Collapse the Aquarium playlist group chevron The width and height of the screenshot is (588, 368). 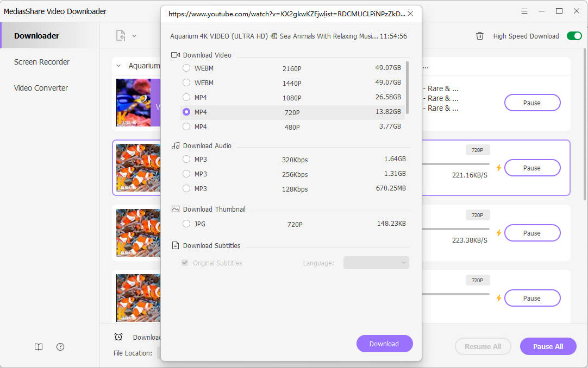tap(118, 66)
